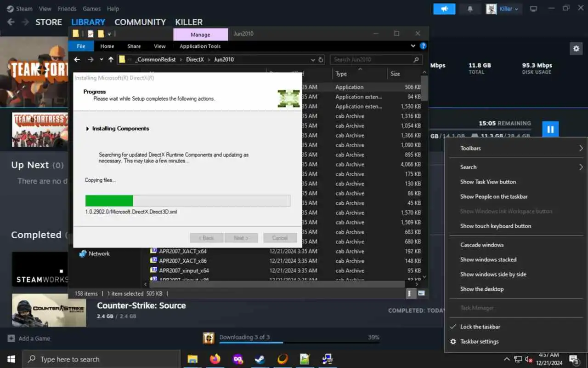
Task: Click Cancel in the DirectX installer
Action: [x=280, y=238]
